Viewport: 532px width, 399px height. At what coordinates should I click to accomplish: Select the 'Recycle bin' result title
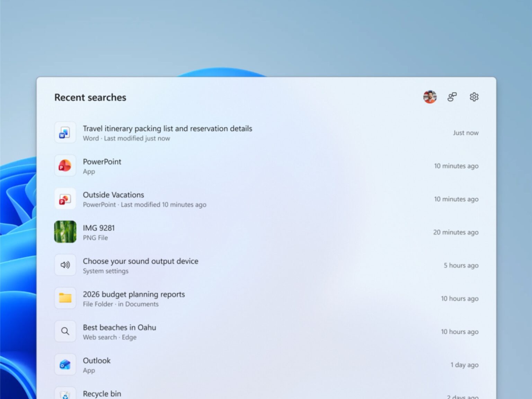pyautogui.click(x=102, y=394)
